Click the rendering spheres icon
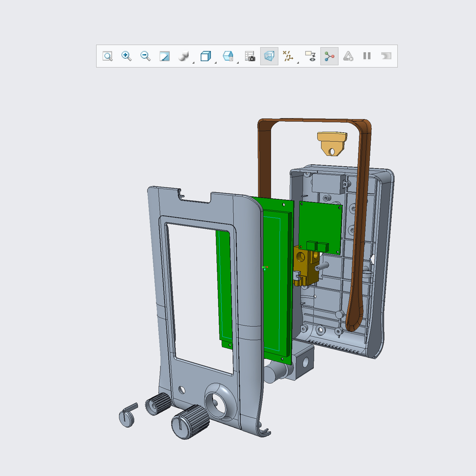Viewport: 476px width, 476px height. point(183,56)
